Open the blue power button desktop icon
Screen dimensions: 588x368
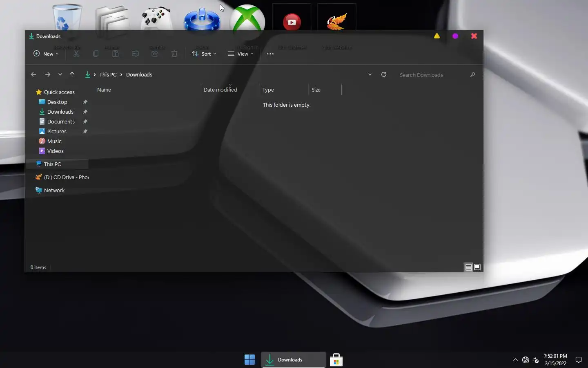(x=202, y=19)
